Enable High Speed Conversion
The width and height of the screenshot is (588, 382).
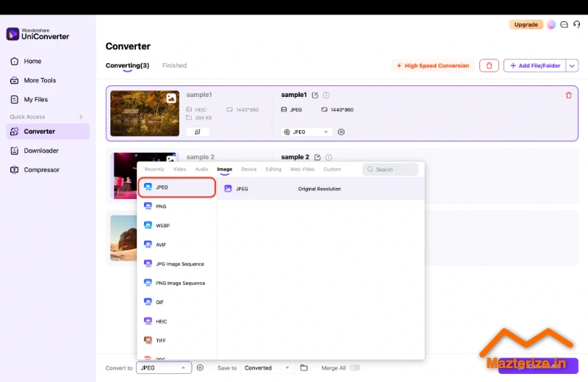tap(433, 65)
